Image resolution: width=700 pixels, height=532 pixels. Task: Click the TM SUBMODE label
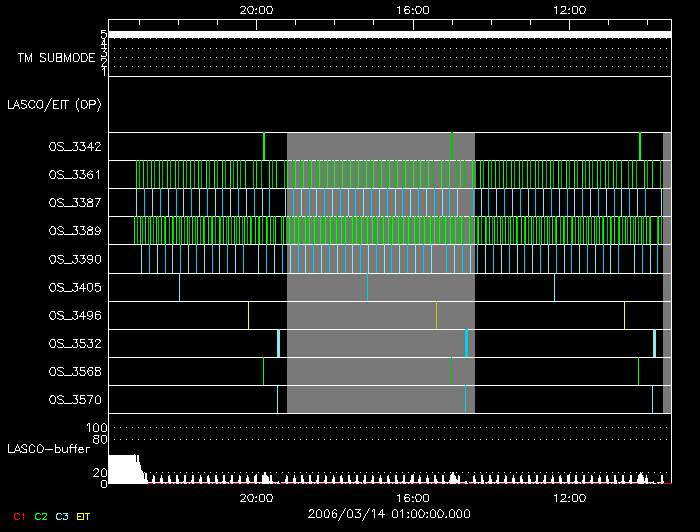[x=56, y=58]
